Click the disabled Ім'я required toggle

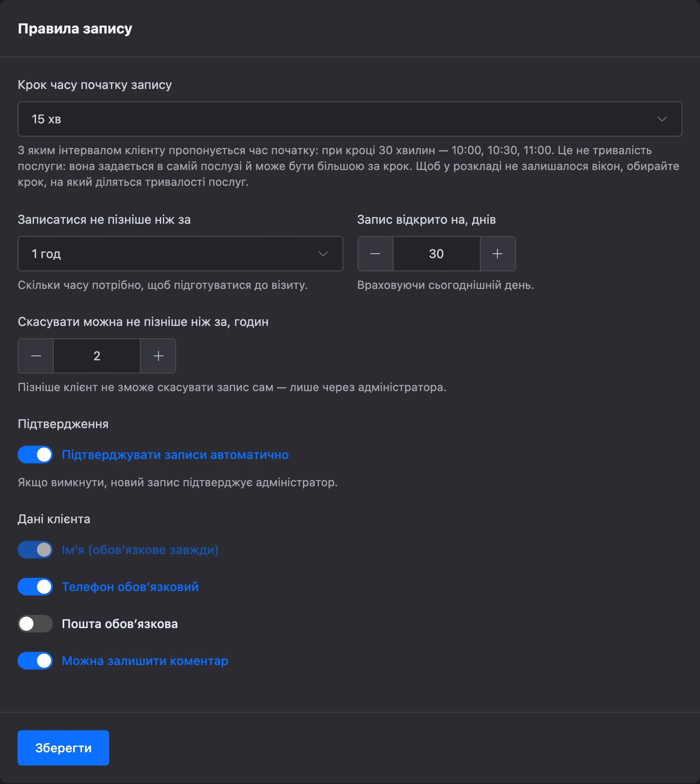tap(35, 550)
